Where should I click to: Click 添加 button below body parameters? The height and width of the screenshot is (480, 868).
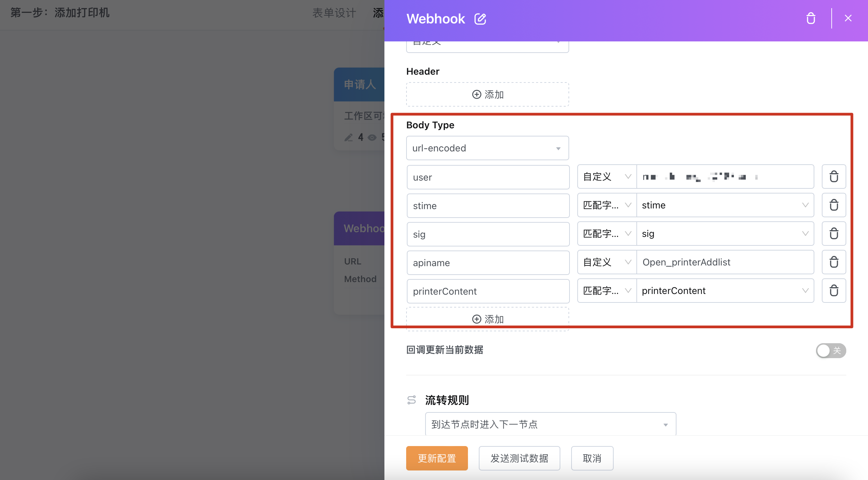pyautogui.click(x=487, y=319)
